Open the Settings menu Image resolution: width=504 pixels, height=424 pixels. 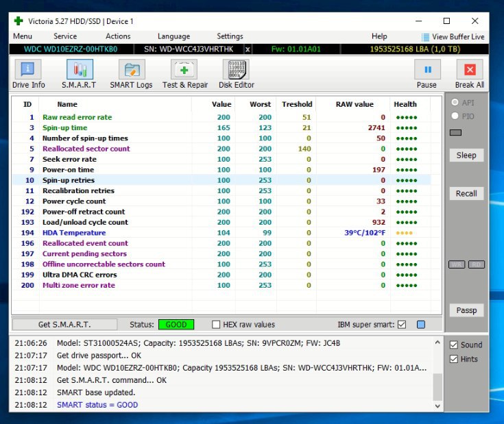coord(230,36)
